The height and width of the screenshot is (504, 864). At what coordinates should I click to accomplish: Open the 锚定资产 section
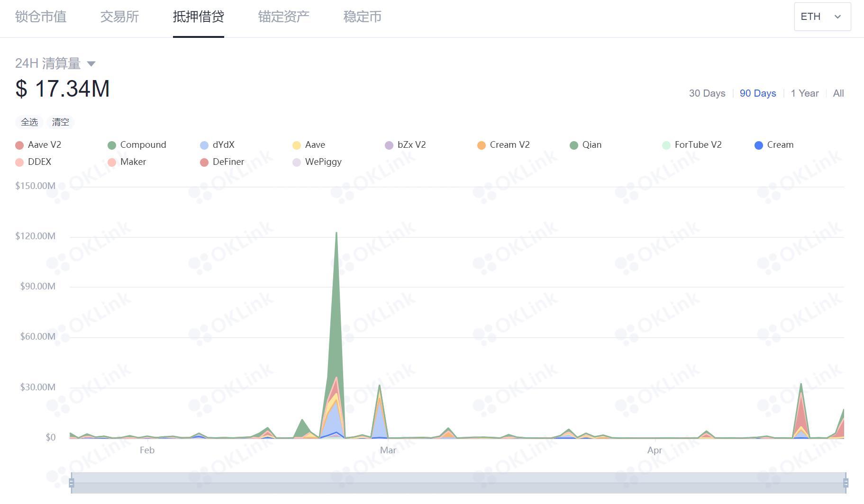[x=283, y=17]
